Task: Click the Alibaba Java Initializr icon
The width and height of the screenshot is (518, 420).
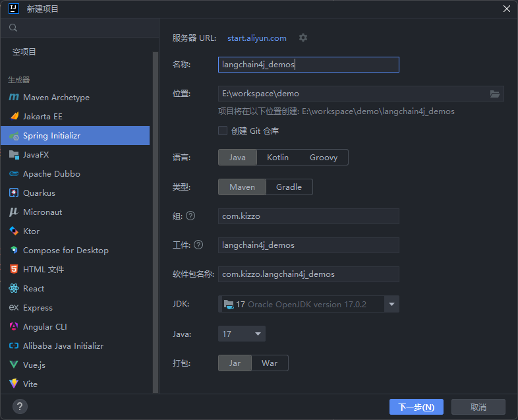Action: pyautogui.click(x=14, y=345)
